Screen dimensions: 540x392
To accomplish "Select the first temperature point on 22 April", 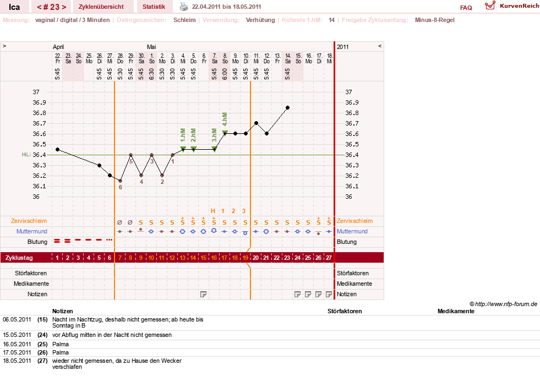I will pyautogui.click(x=57, y=150).
